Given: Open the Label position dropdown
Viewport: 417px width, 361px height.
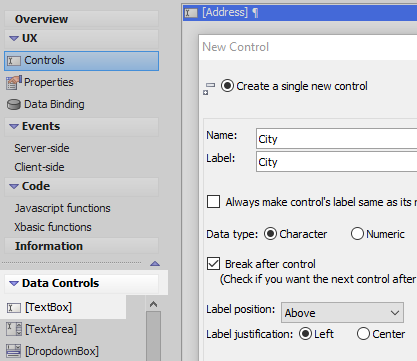Looking at the screenshot, I should tap(342, 313).
